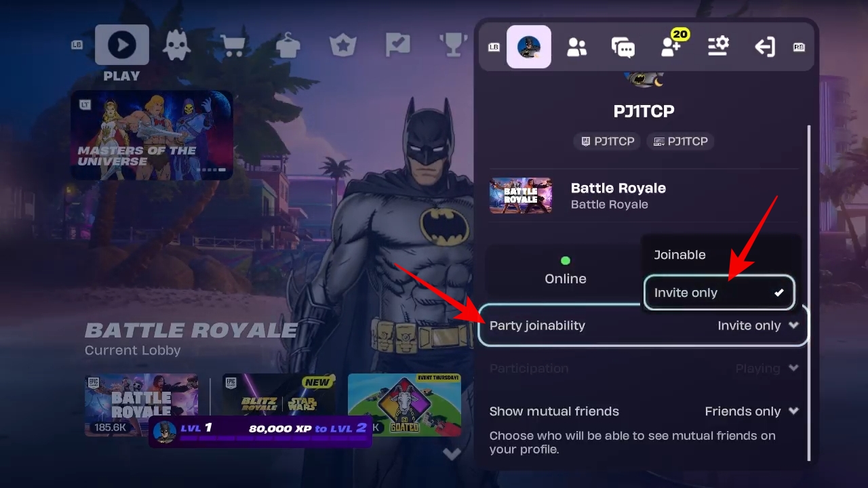The height and width of the screenshot is (488, 868).
Task: Open the settings sliders gear icon
Action: coord(717,47)
